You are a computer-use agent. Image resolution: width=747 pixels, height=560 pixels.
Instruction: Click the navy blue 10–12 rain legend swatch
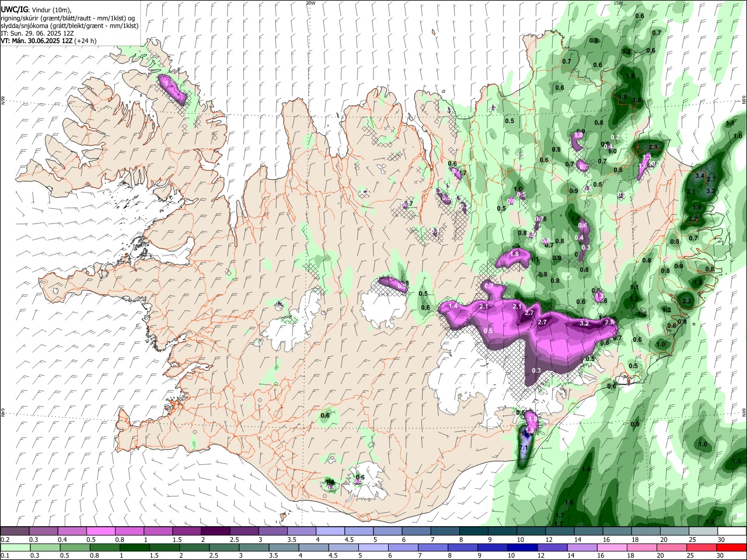[522, 548]
